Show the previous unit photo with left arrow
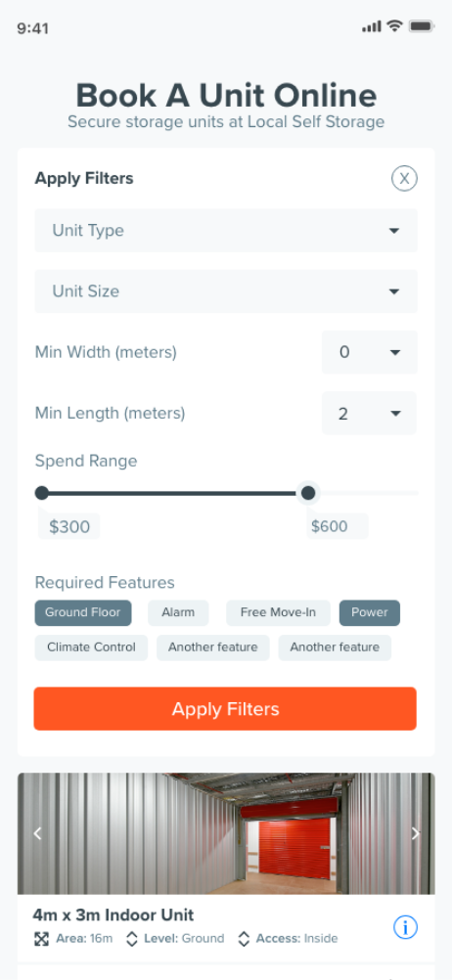The width and height of the screenshot is (453, 980). pyautogui.click(x=37, y=833)
